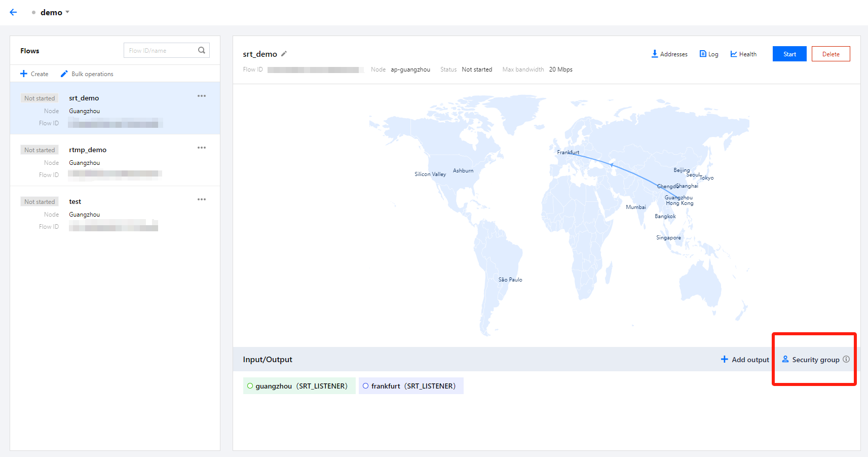
Task: Open Bulk operations
Action: coord(87,74)
